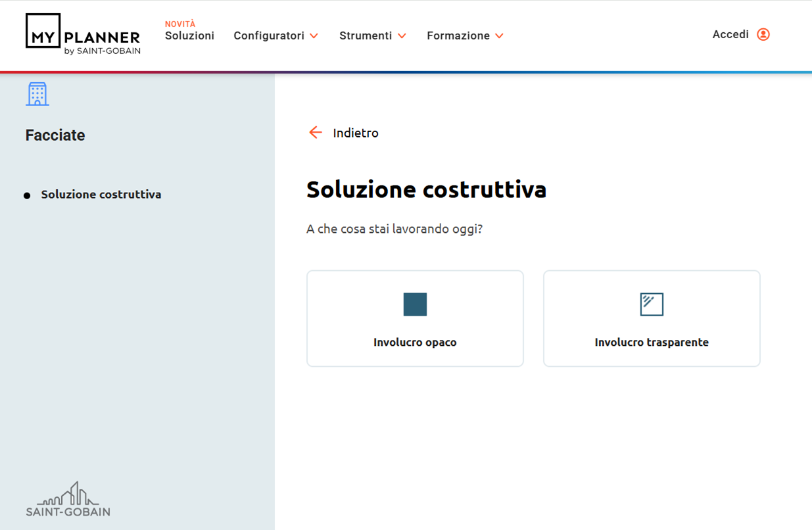Click the orange back arrow icon
Screen dimensions: 812x530
point(316,133)
